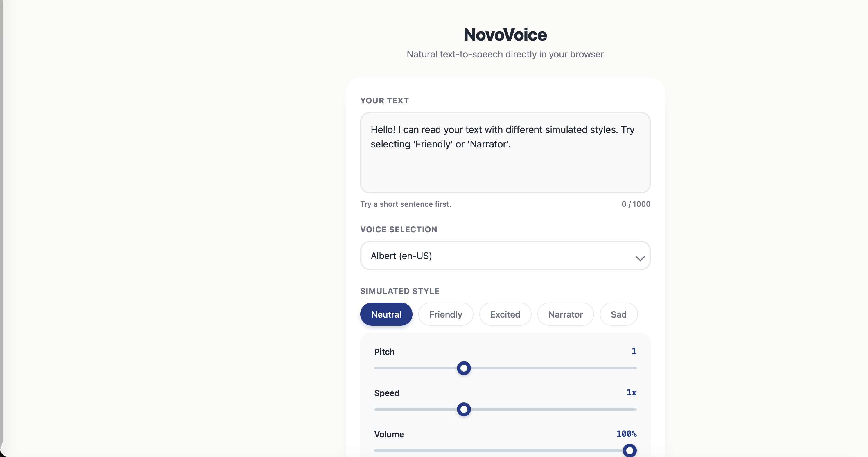Apply the Sad style
Image resolution: width=868 pixels, height=457 pixels.
pyautogui.click(x=618, y=314)
